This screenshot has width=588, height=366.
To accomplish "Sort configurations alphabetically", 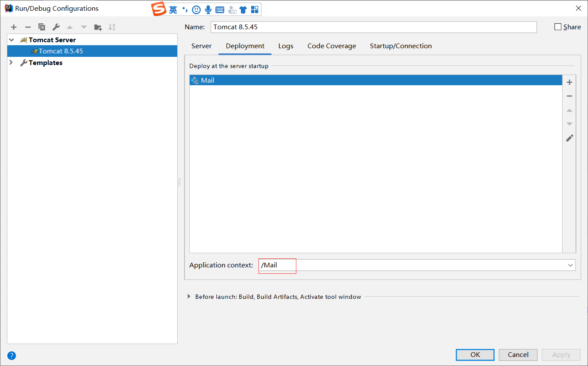I will point(112,27).
